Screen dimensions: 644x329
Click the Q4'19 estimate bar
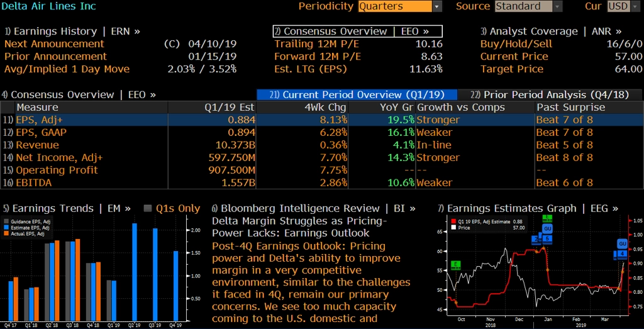[x=176, y=286]
